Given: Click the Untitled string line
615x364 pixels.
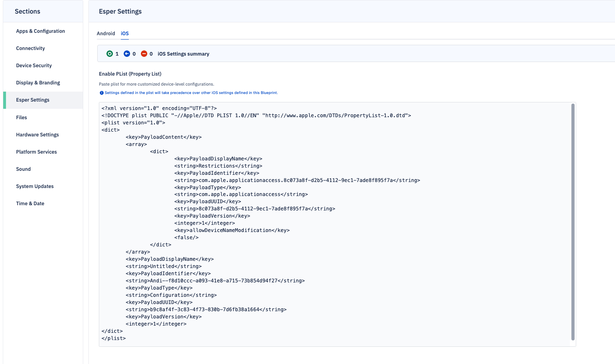Looking at the screenshot, I should point(164,266).
